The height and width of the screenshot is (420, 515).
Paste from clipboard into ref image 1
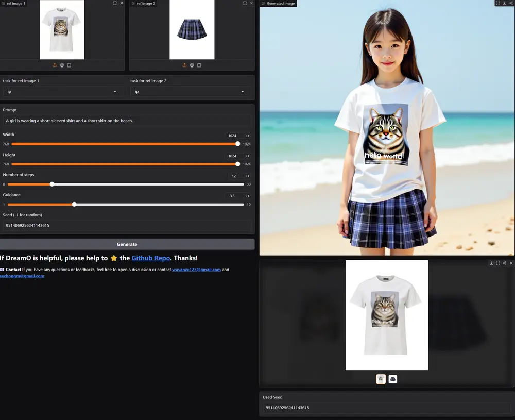(69, 65)
